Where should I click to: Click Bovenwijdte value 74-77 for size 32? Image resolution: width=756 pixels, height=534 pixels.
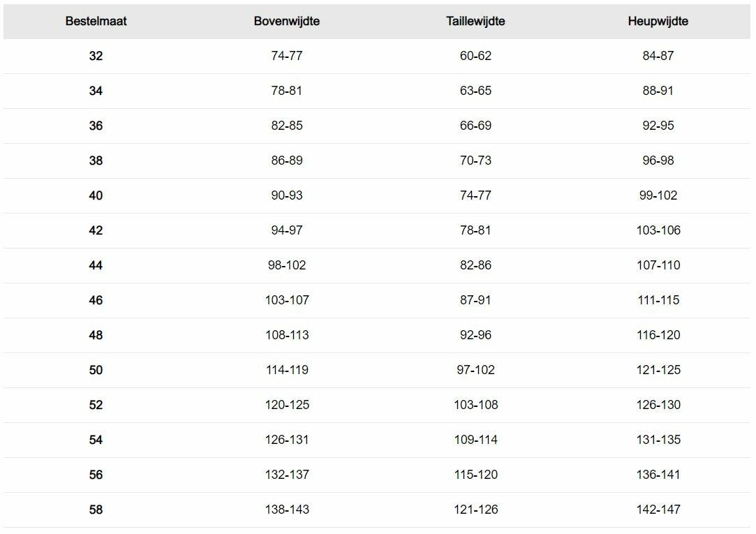point(287,56)
